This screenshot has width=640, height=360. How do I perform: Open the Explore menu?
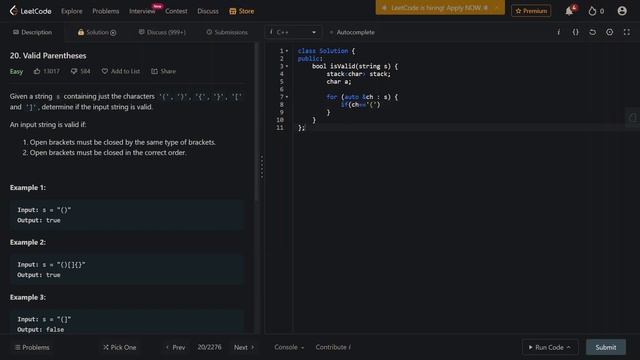coord(71,11)
